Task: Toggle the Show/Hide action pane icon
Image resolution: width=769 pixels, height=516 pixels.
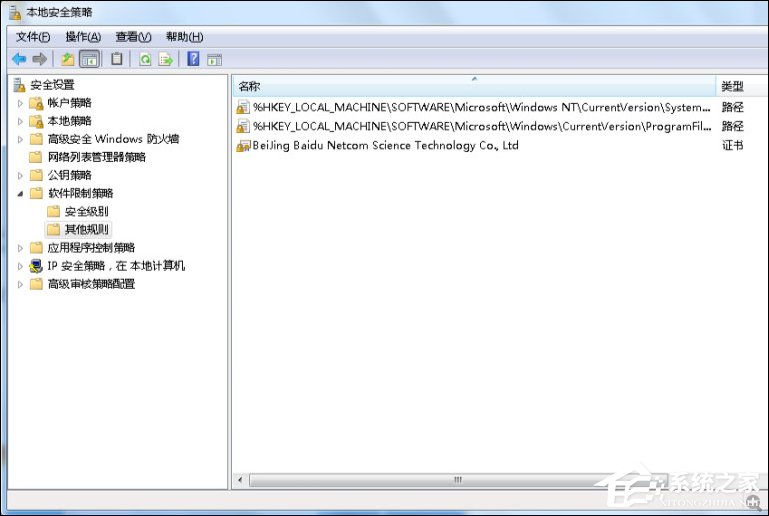Action: (214, 59)
